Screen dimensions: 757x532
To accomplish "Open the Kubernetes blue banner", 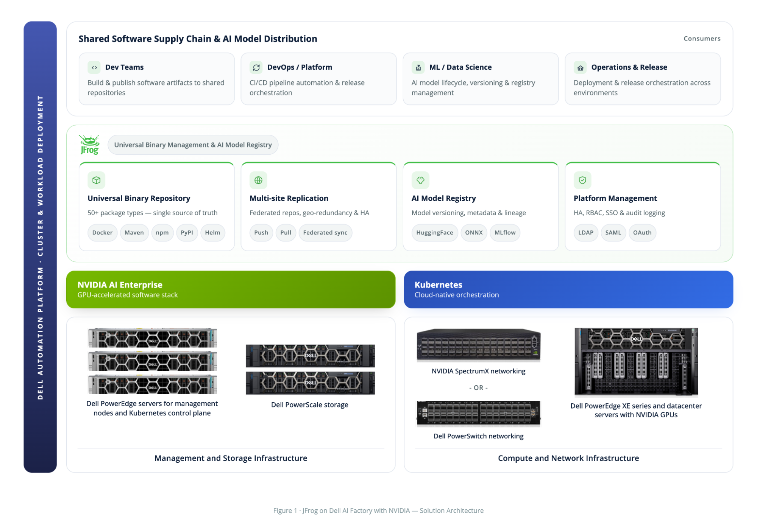I will pyautogui.click(x=568, y=289).
